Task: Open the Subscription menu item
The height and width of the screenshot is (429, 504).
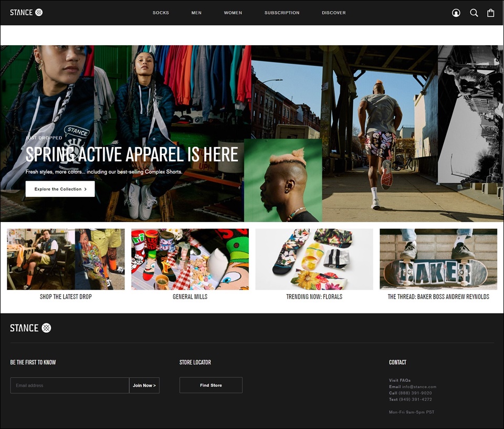Action: (282, 13)
